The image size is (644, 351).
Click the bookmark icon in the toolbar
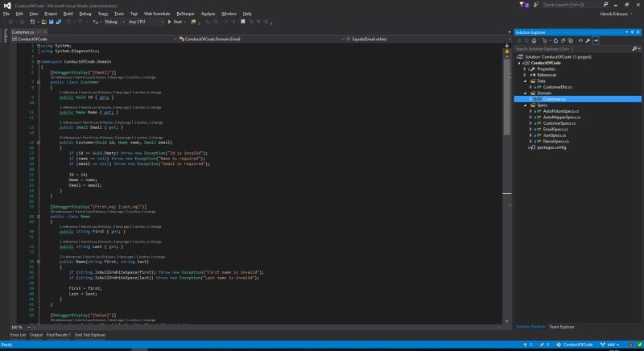coord(243,22)
